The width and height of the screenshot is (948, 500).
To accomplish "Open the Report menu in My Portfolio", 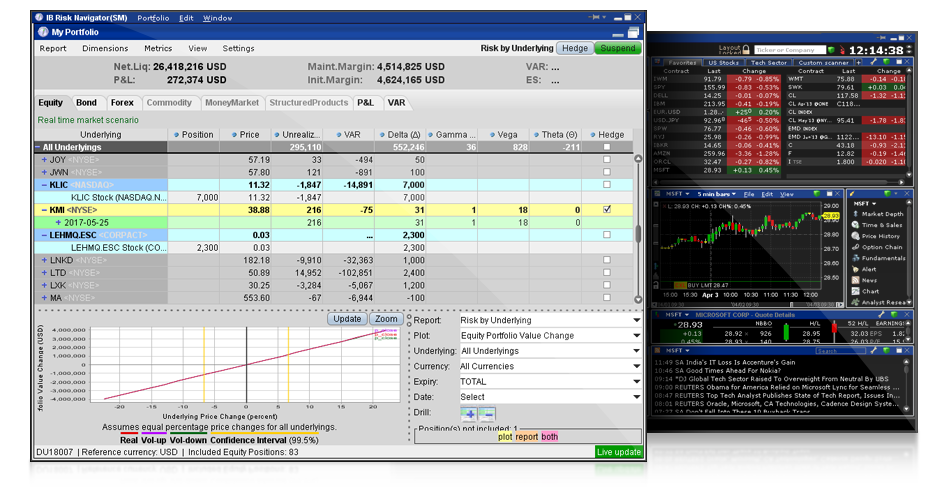I will pyautogui.click(x=53, y=48).
